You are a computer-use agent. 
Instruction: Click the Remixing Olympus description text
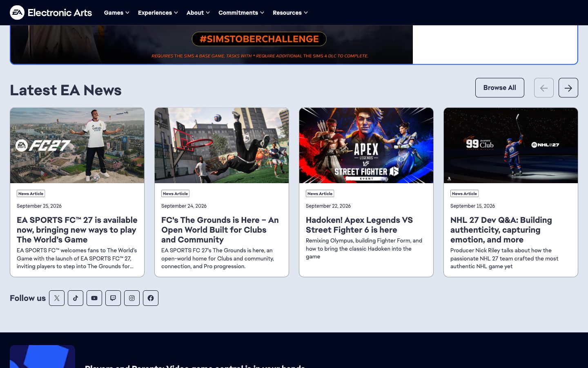pos(364,249)
